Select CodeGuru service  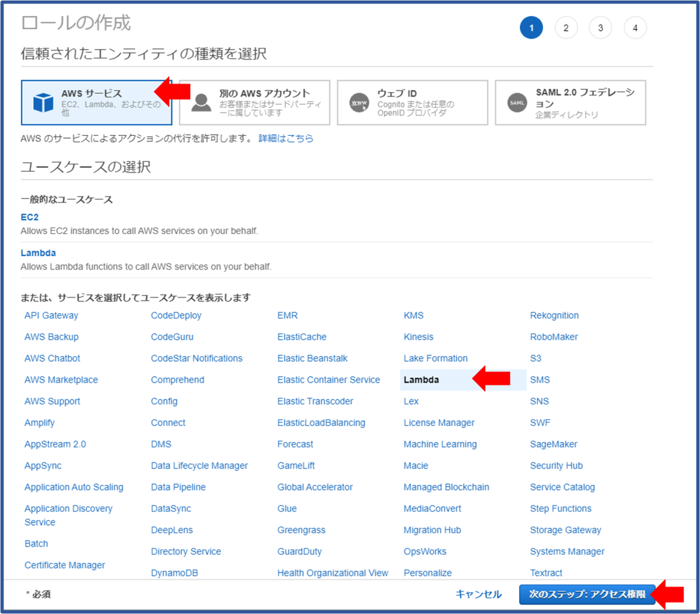tap(172, 337)
